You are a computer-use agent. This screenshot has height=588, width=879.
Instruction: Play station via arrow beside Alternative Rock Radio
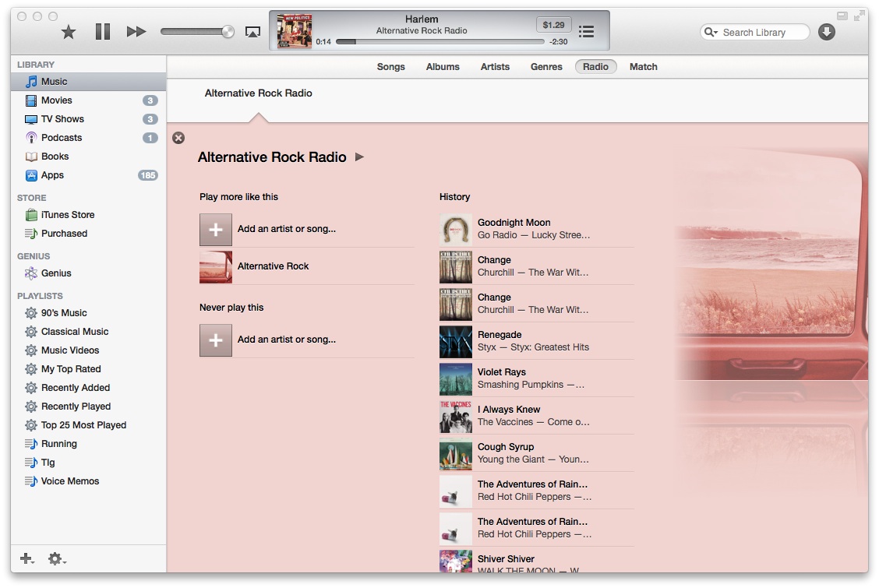(x=359, y=157)
